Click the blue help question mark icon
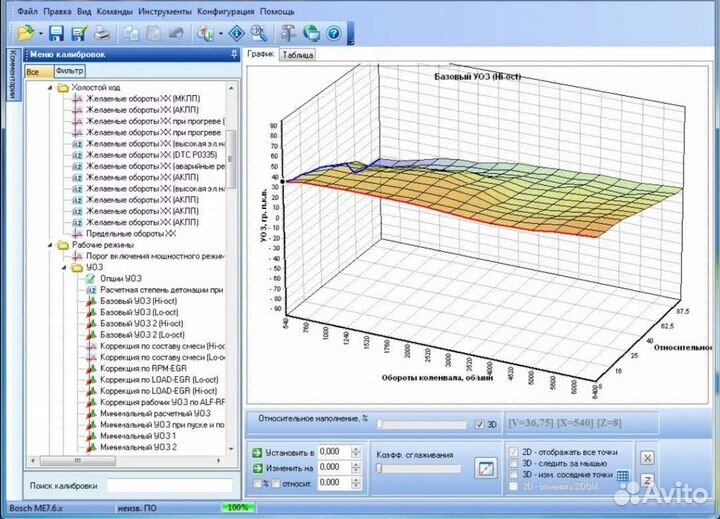This screenshot has height=519, width=720. click(x=334, y=34)
